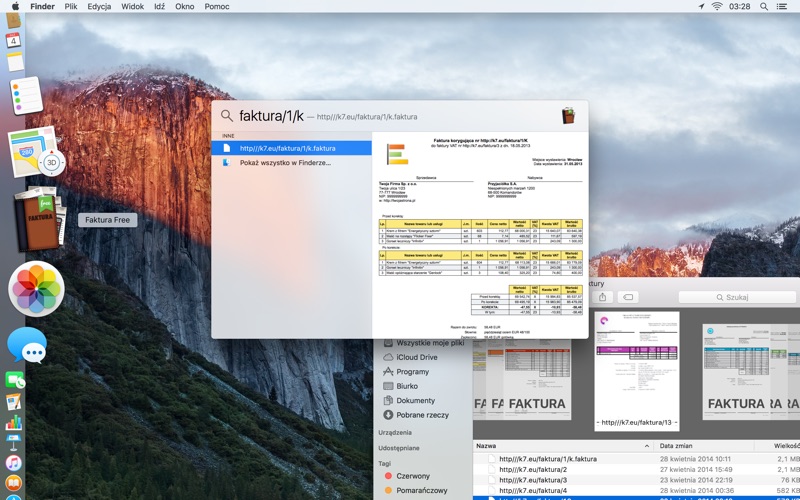Open Photos from the Dock

click(36, 288)
